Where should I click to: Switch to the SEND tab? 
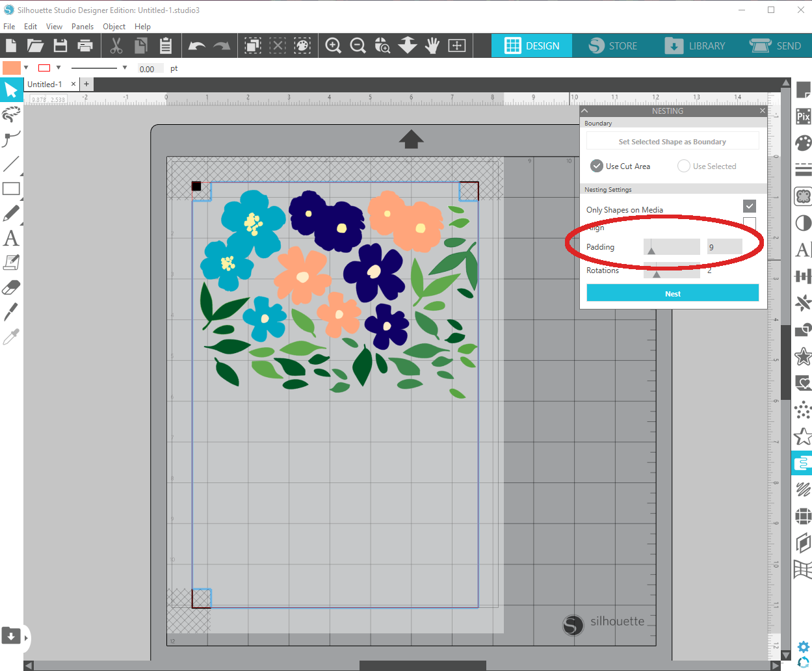(x=776, y=46)
